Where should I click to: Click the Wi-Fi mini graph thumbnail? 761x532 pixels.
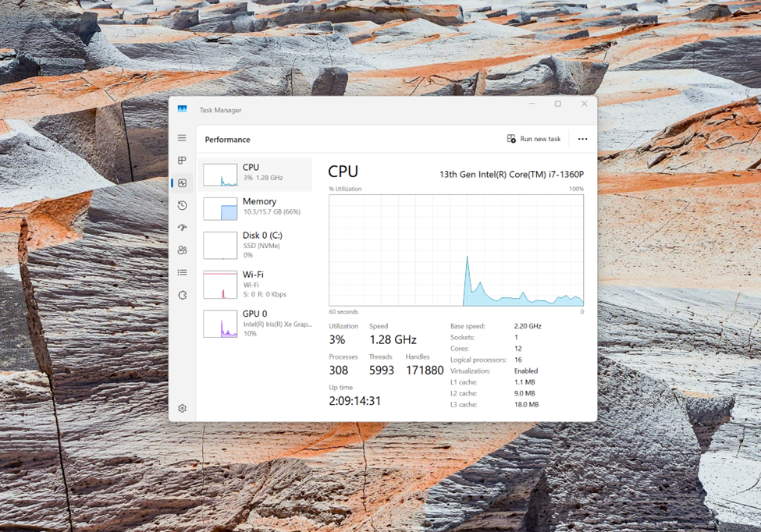pyautogui.click(x=220, y=284)
